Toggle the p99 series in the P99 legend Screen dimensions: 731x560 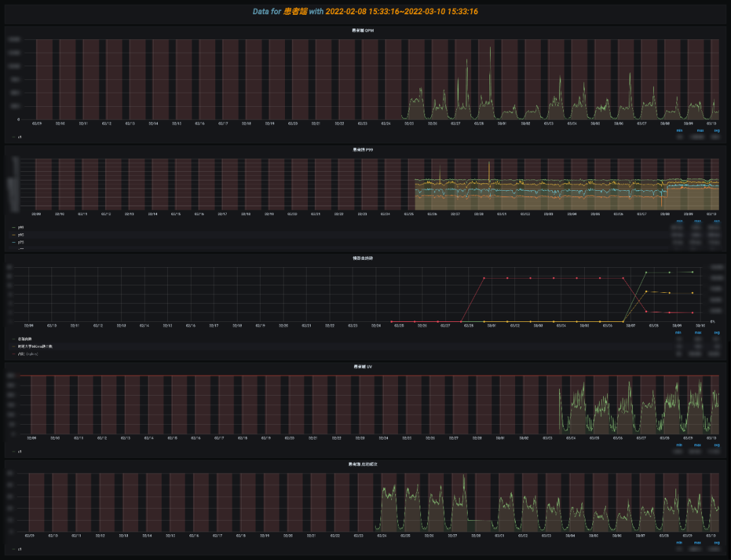[x=21, y=227]
